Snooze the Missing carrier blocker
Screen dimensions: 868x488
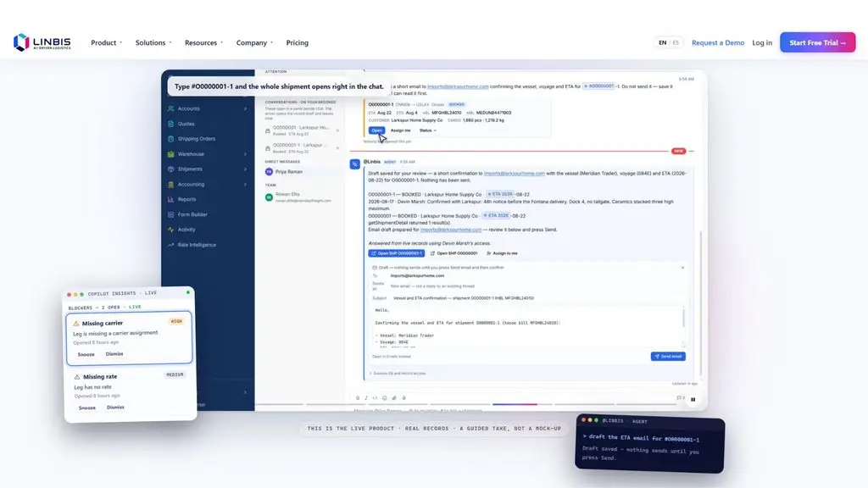tap(86, 354)
